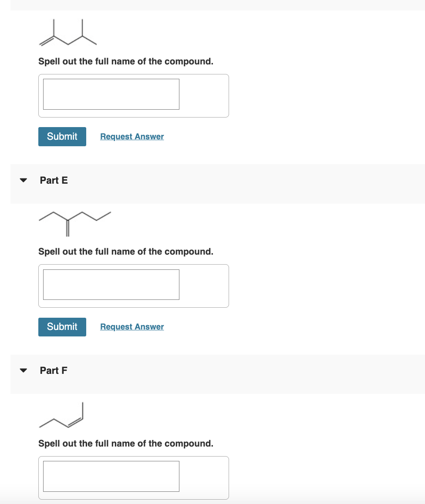
Task: Click Part E's answer input box
Action: click(111, 284)
